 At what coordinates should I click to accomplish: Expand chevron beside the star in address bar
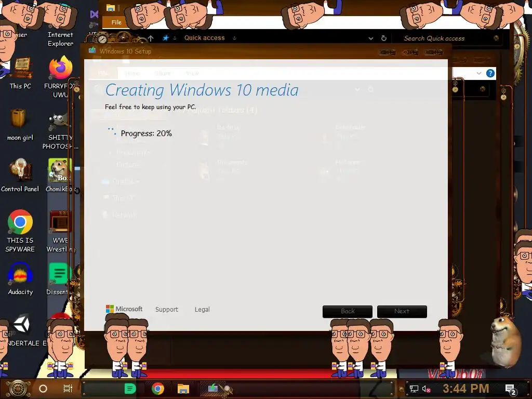[175, 38]
